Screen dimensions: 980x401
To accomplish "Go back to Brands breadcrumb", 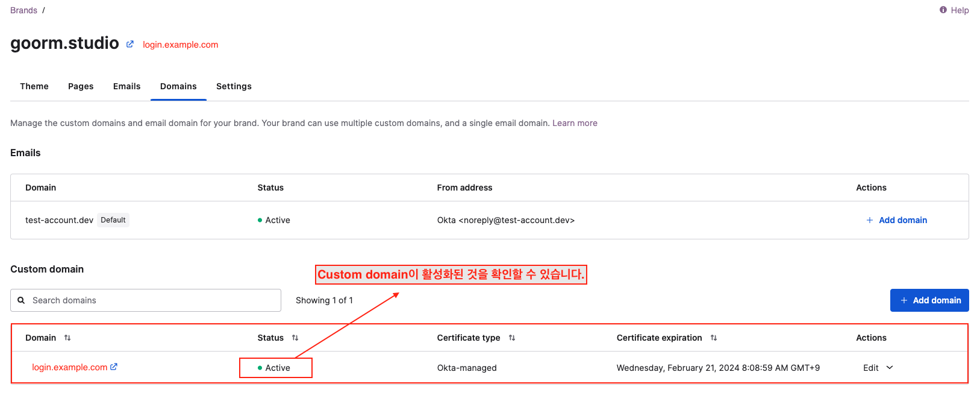I will (23, 10).
